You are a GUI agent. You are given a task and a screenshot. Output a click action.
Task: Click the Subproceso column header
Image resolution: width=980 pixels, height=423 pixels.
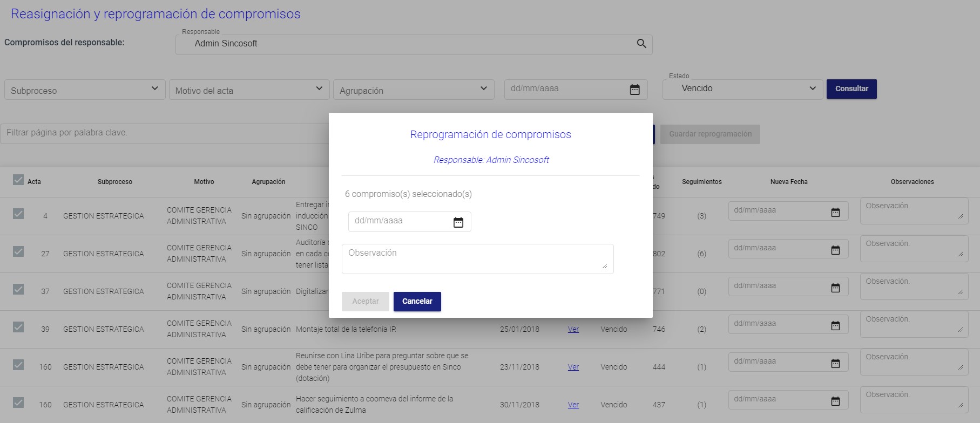coord(115,182)
